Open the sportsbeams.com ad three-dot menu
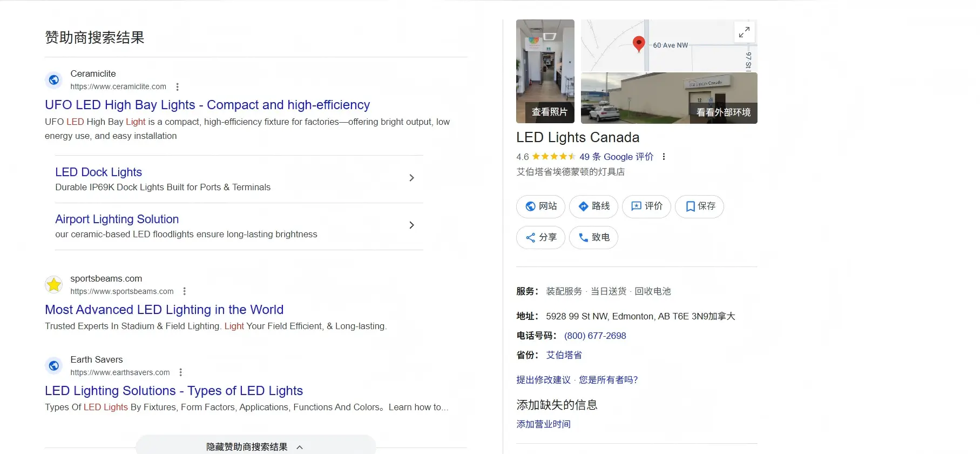 [185, 291]
